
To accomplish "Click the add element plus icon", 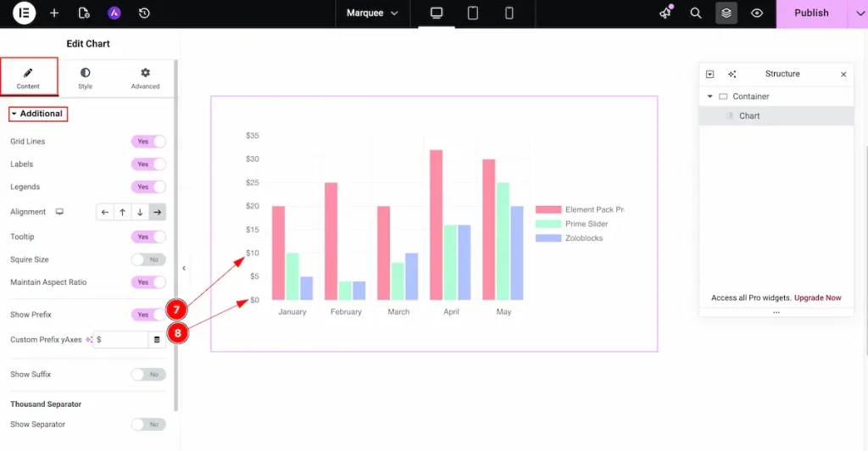I will (54, 13).
